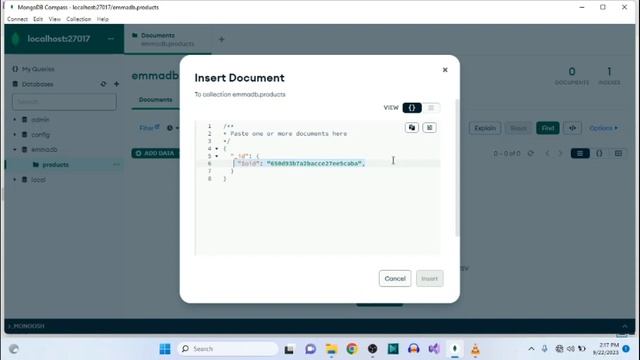The image size is (640, 360).
Task: Open My Queries in sidebar
Action: 38,69
